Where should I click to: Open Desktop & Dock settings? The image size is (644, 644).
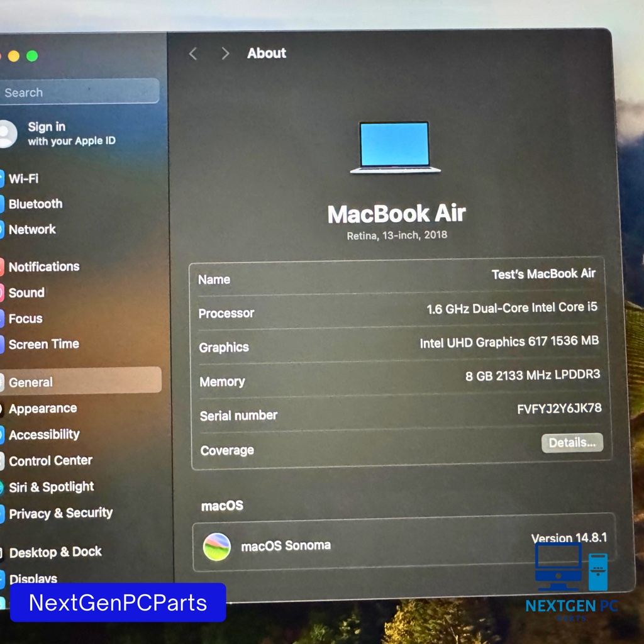(55, 552)
